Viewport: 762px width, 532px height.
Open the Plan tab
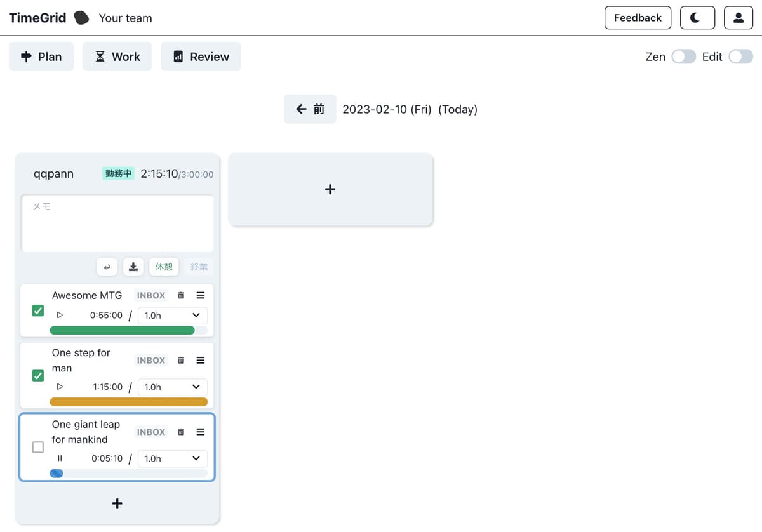tap(41, 57)
